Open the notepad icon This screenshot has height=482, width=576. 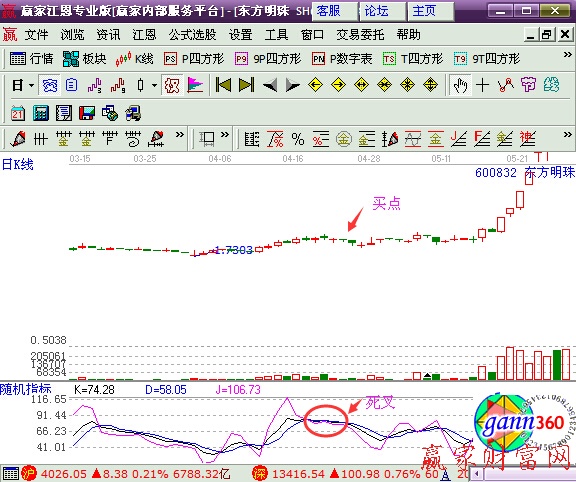coord(64,113)
